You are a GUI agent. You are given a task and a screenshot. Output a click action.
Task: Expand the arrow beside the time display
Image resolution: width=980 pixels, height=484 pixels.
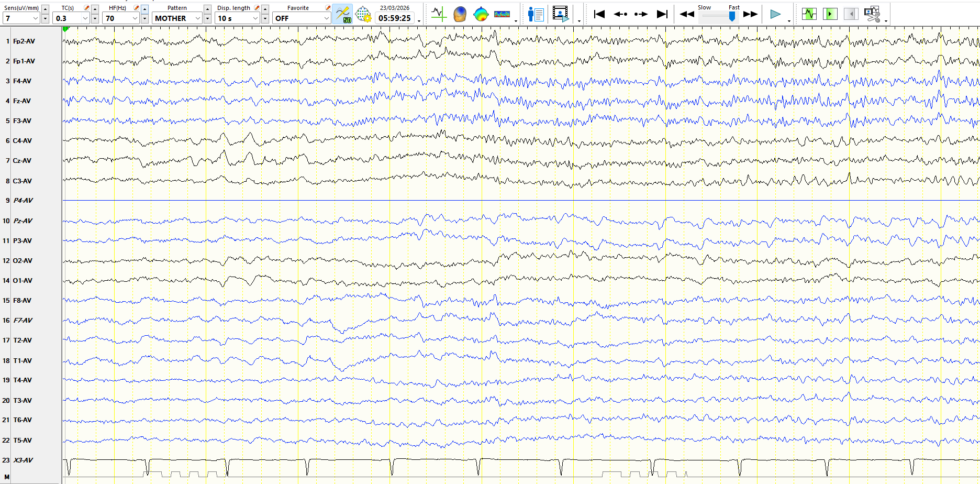pos(419,21)
